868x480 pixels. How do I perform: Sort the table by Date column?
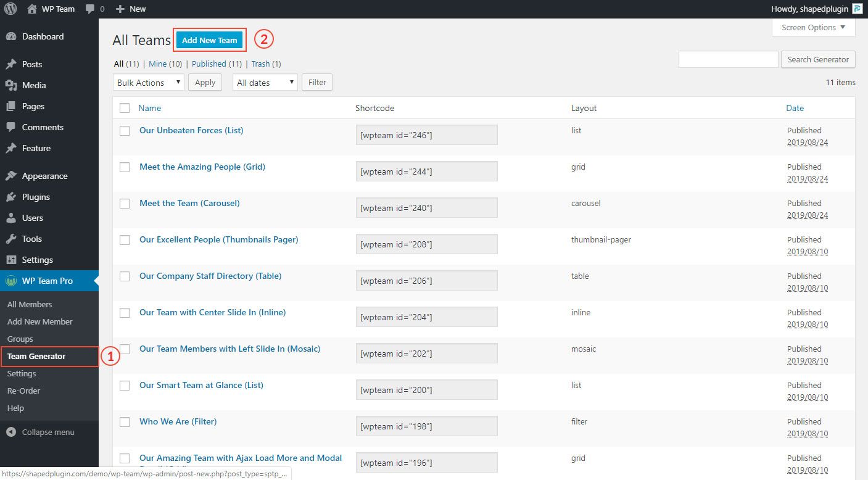point(795,108)
